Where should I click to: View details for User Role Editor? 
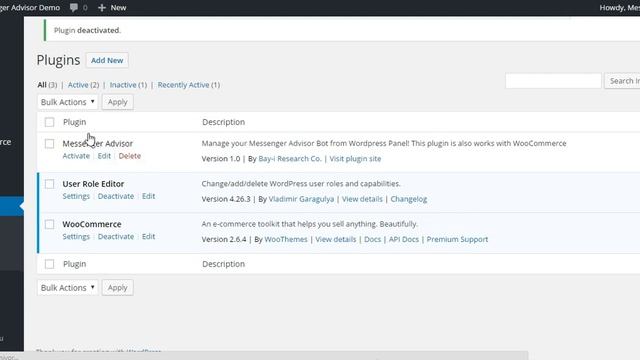362,199
